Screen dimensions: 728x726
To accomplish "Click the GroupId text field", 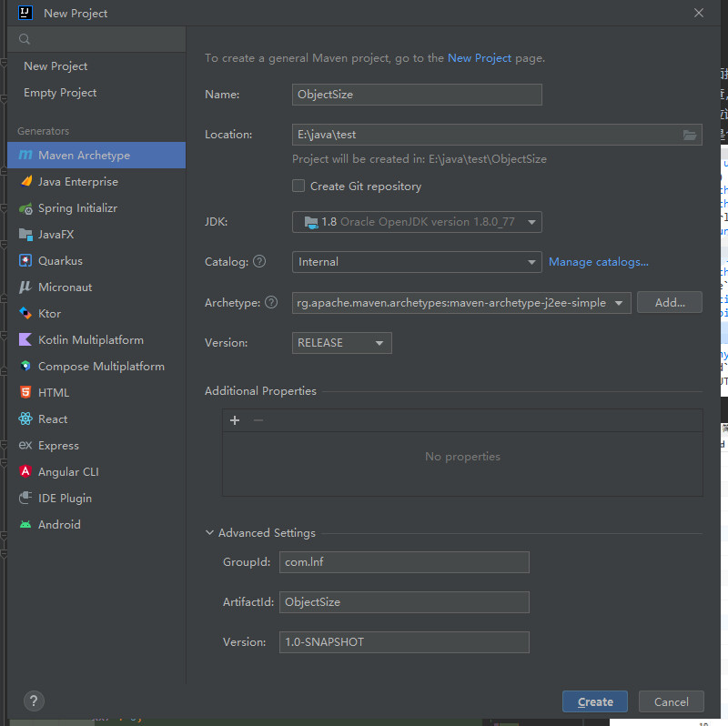I will tap(403, 562).
